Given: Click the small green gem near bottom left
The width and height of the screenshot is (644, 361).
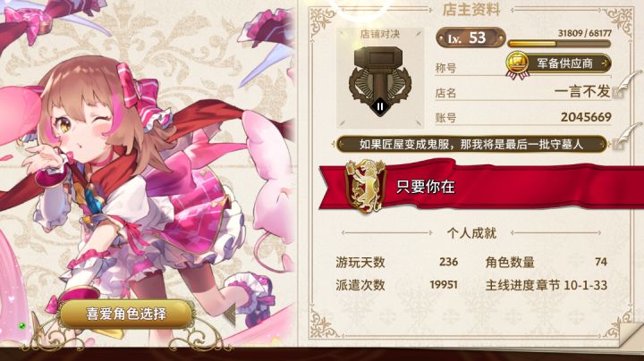Looking at the screenshot, I should [22, 326].
